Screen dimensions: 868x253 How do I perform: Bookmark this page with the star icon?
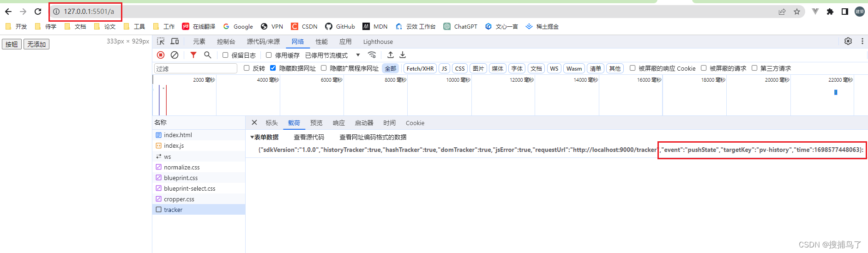click(x=797, y=12)
